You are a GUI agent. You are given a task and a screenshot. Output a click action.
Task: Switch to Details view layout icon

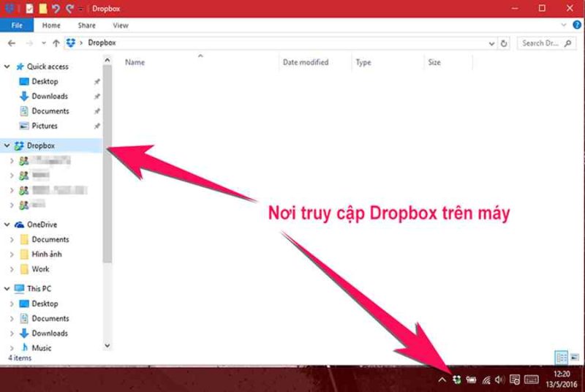tap(562, 358)
